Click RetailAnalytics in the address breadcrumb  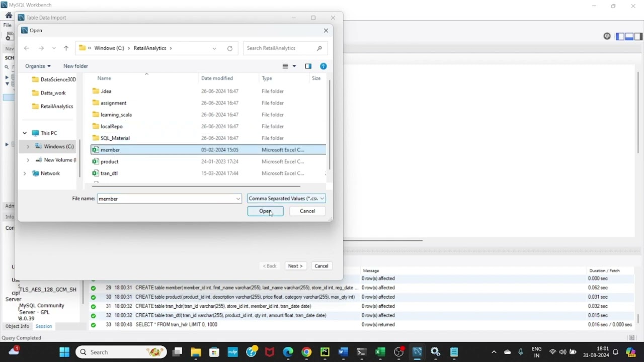click(150, 48)
